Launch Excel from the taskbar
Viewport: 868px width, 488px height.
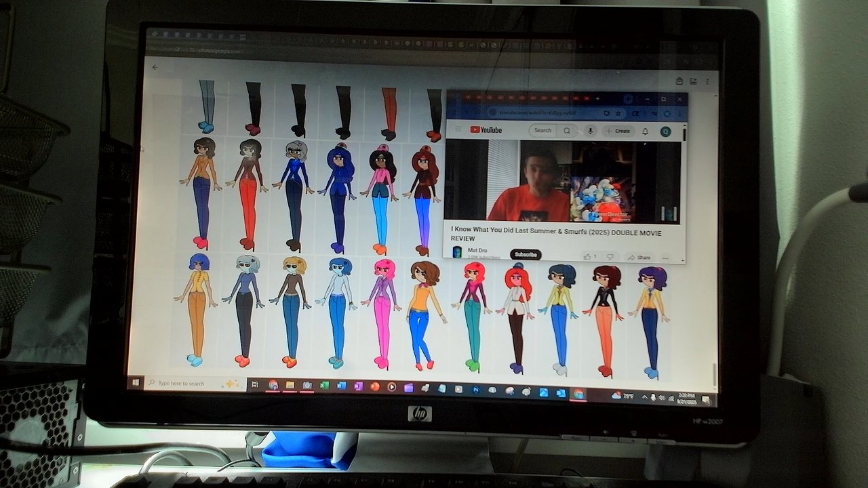pyautogui.click(x=324, y=386)
